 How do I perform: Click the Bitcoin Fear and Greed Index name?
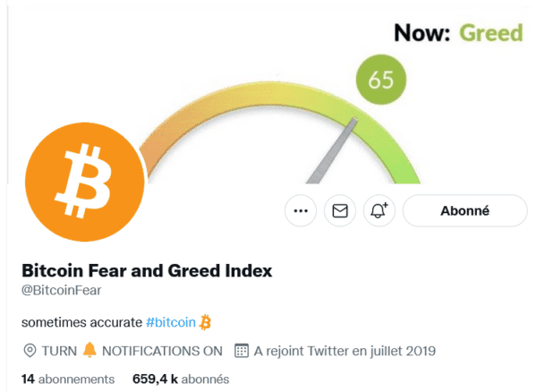146,270
